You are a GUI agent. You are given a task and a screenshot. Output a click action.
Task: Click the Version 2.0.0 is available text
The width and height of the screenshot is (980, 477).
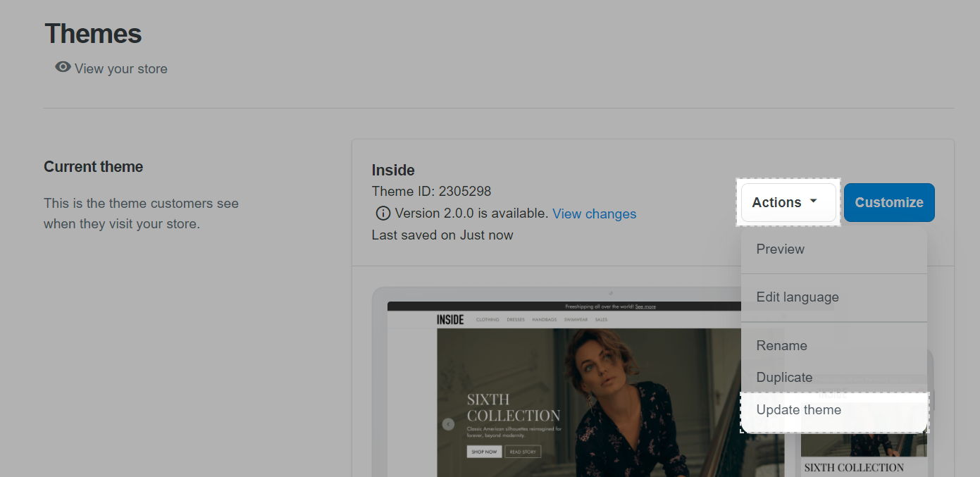point(471,213)
